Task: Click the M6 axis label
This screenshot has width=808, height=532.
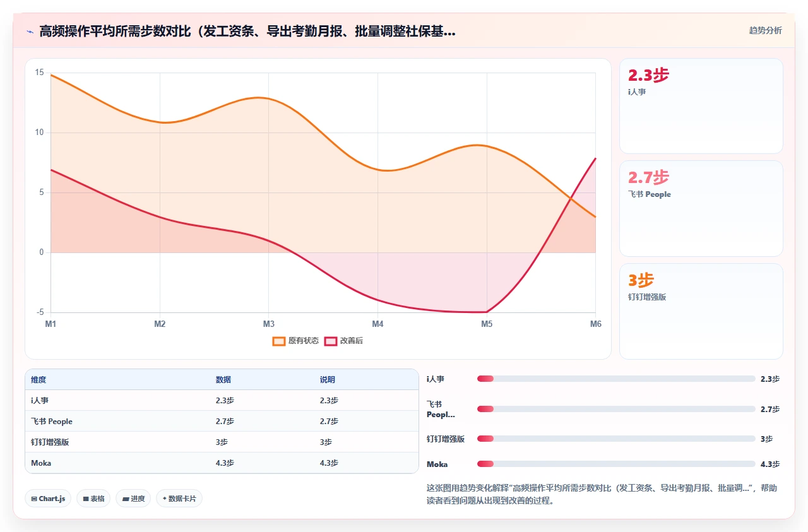Action: (595, 324)
